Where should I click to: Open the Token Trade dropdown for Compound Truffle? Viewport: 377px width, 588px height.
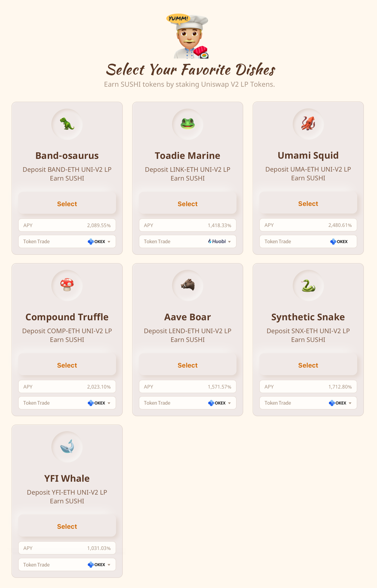[x=99, y=403]
